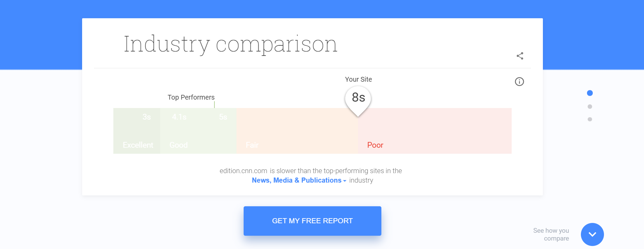
Task: Click the blue down-chevron circle button
Action: pos(592,234)
